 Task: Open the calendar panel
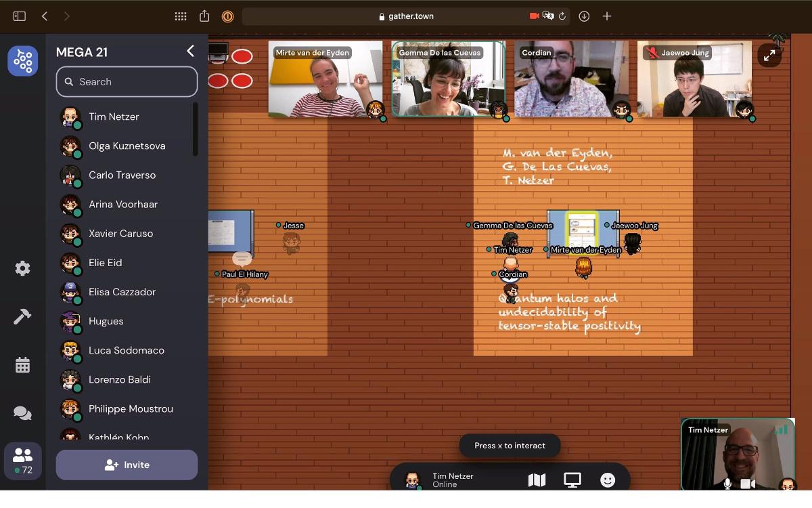[x=22, y=365]
